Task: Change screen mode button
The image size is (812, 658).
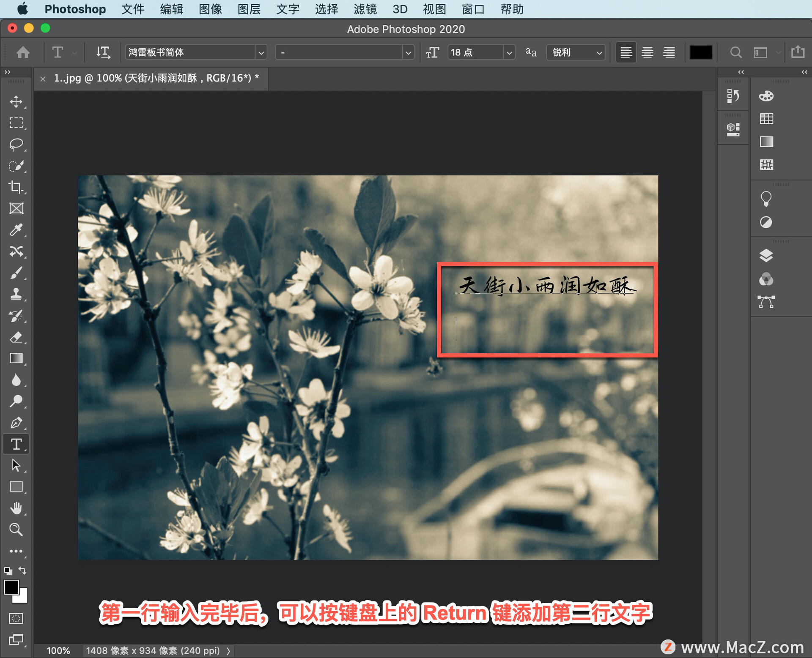Action: click(x=16, y=640)
